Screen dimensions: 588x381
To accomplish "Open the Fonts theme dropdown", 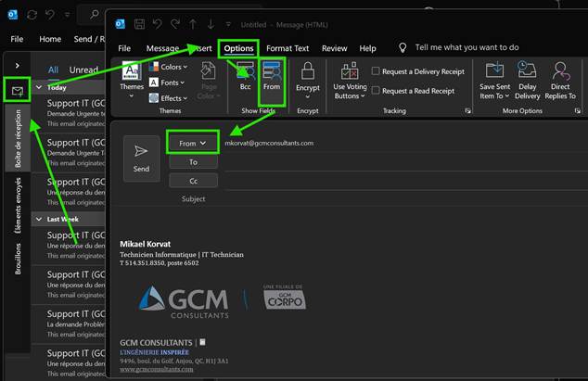I will click(x=167, y=83).
